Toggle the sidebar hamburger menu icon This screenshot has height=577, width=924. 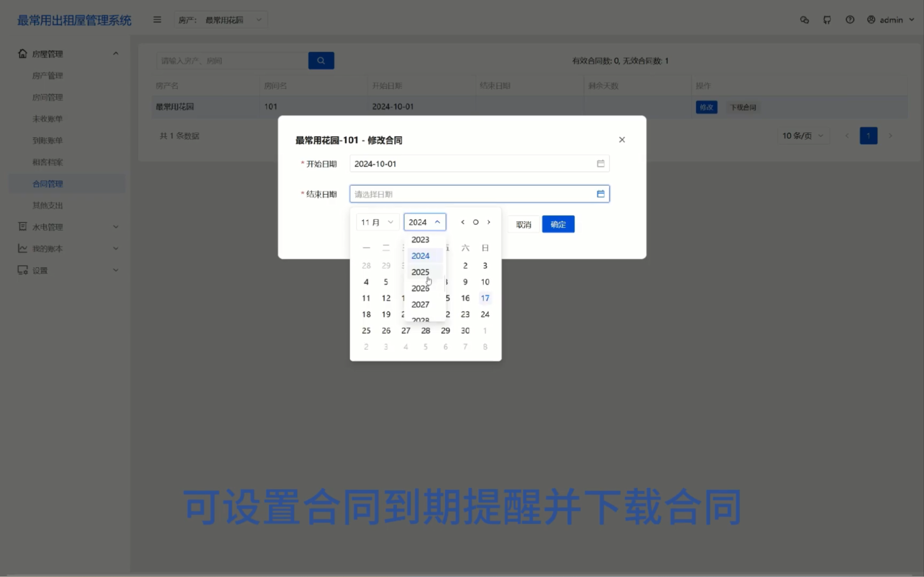coord(157,19)
